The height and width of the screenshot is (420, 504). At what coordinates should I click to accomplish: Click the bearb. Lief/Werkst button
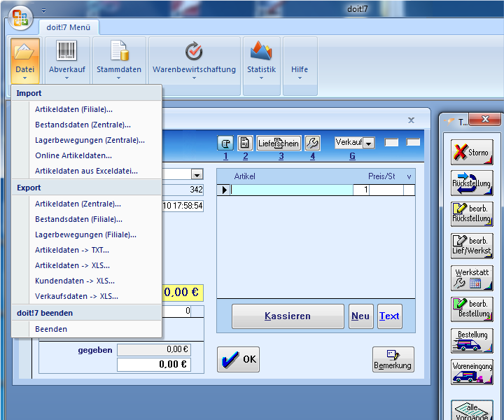[472, 246]
